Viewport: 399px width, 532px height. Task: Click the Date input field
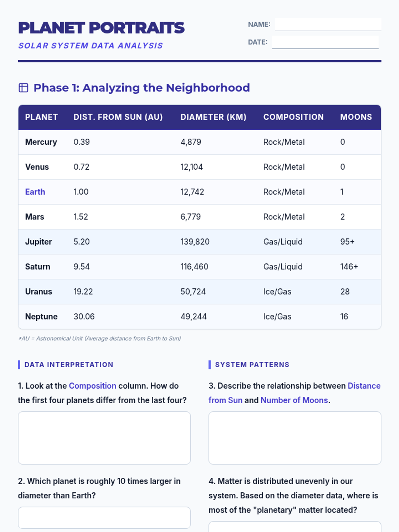[x=325, y=42]
